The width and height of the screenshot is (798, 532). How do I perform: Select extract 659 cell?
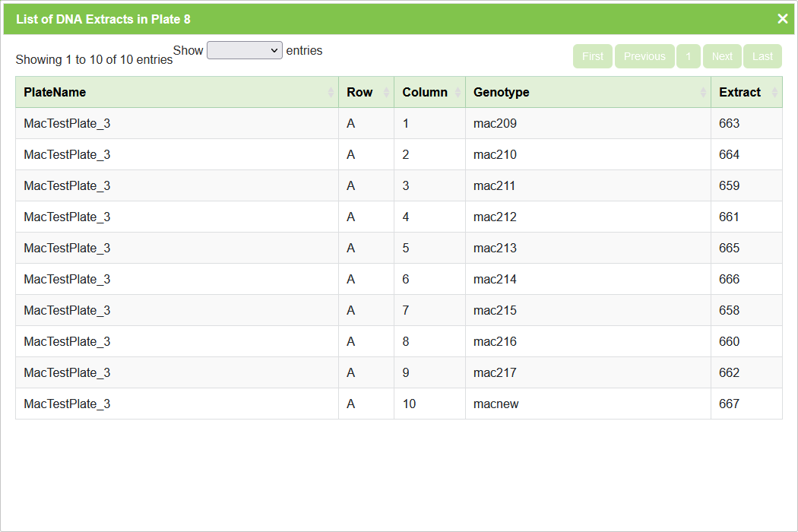point(729,185)
